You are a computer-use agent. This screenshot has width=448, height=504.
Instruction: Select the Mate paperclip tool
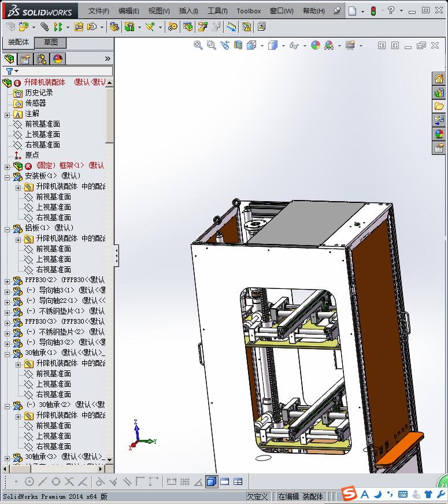point(45,27)
